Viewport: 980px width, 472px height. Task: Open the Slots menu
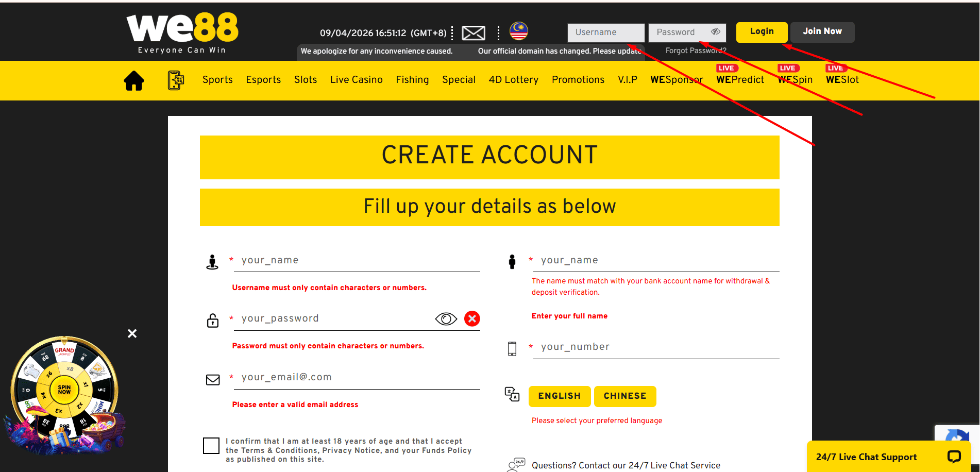coord(306,80)
